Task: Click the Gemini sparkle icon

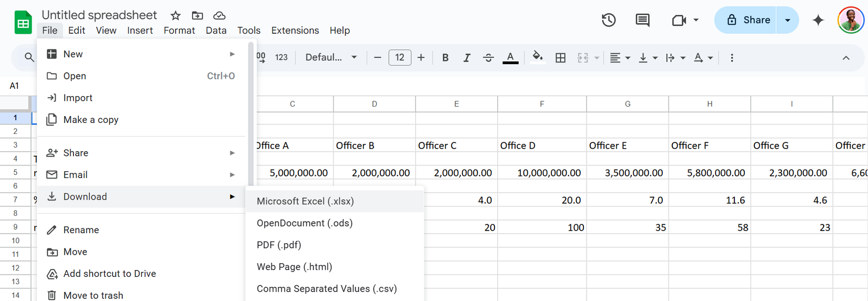Action: click(818, 20)
